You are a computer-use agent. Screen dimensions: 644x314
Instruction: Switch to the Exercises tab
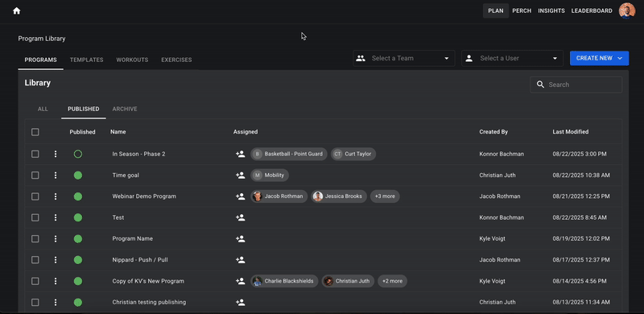176,60
